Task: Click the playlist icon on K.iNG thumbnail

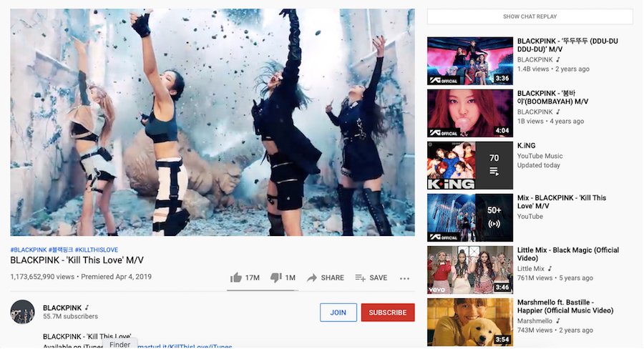Action: click(494, 172)
